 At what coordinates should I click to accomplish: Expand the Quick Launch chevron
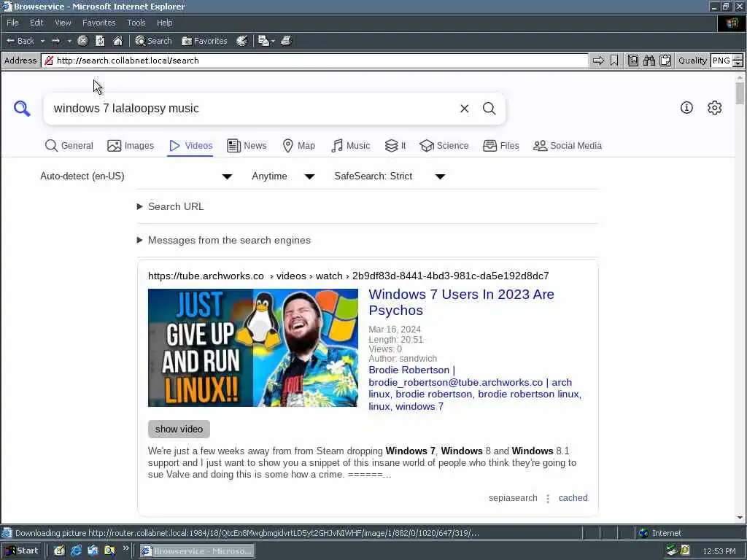coord(125,548)
